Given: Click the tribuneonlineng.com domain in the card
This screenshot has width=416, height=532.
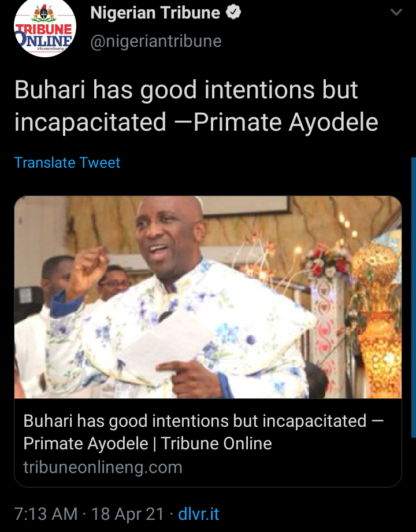Looking at the screenshot, I should (103, 467).
